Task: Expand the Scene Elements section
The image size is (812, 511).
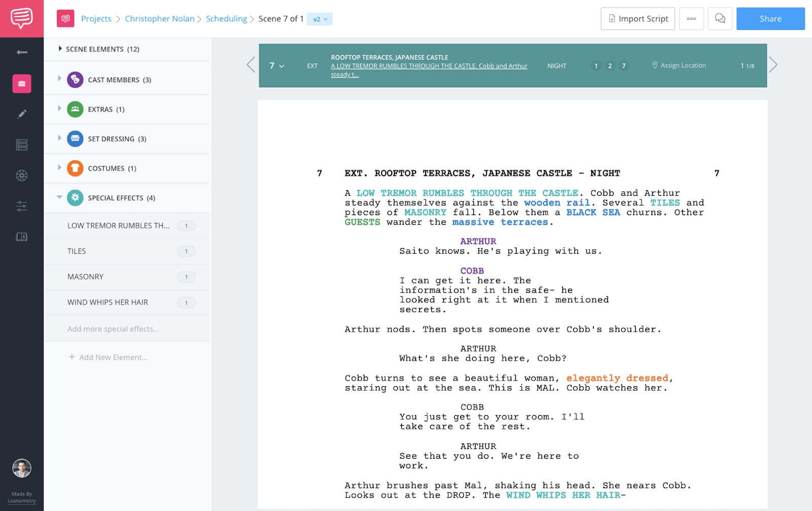Action: tap(60, 49)
